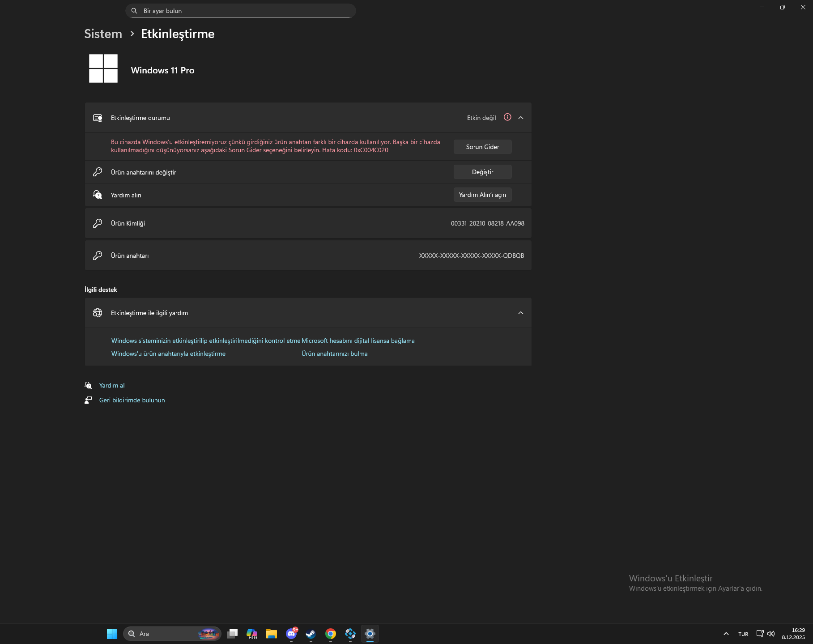Open the volume control in the system tray
This screenshot has width=813, height=644.
pos(771,634)
